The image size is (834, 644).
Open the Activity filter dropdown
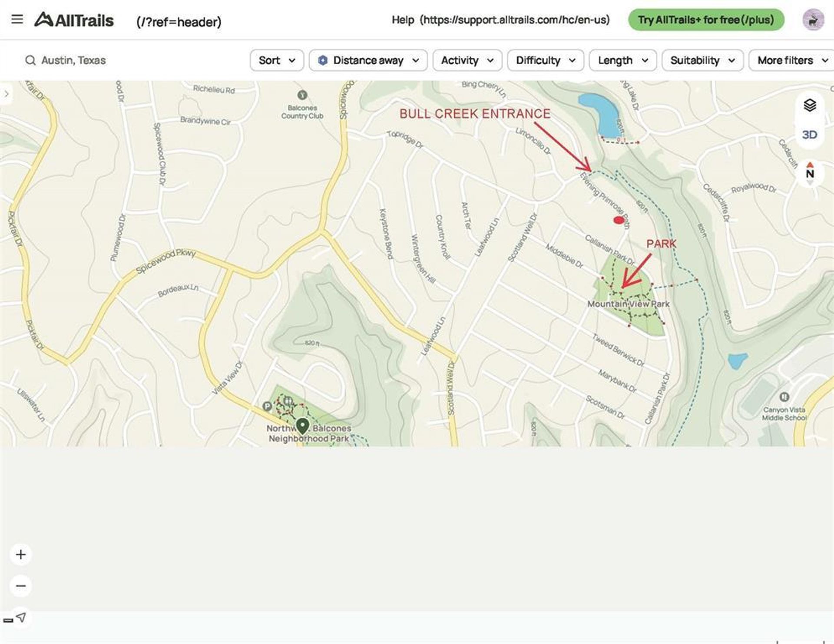coord(467,60)
